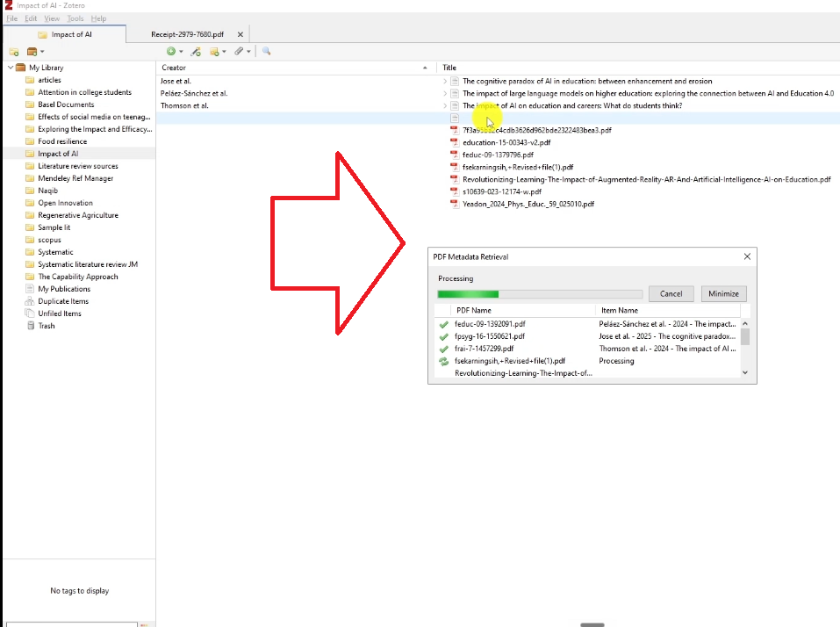Close the Receipt-2979-7680.pdf tab

click(x=240, y=34)
